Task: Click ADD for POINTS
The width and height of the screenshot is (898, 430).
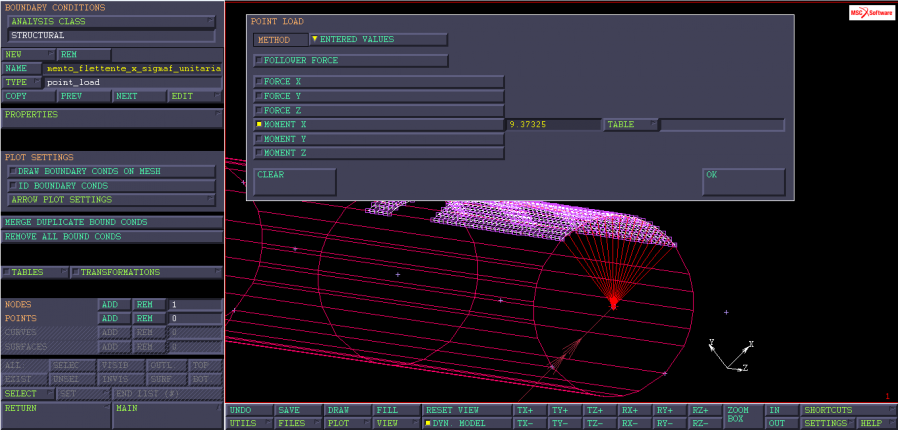Action: click(115, 318)
